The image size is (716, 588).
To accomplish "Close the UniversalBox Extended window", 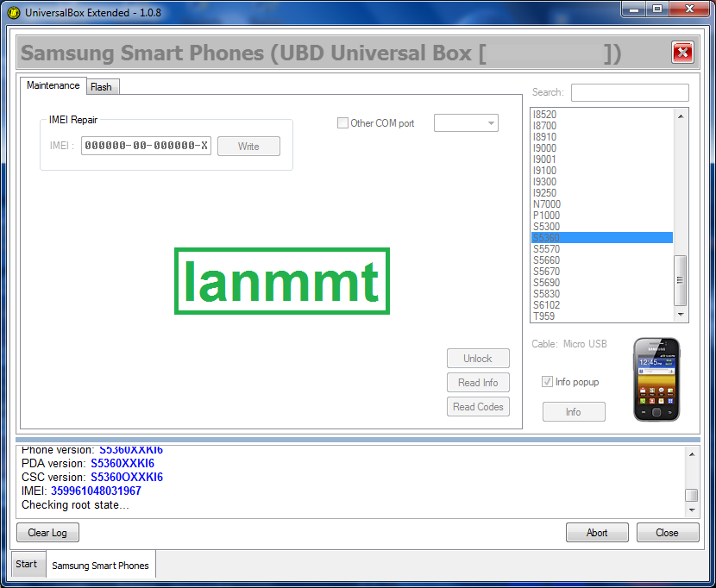I will coord(690,9).
